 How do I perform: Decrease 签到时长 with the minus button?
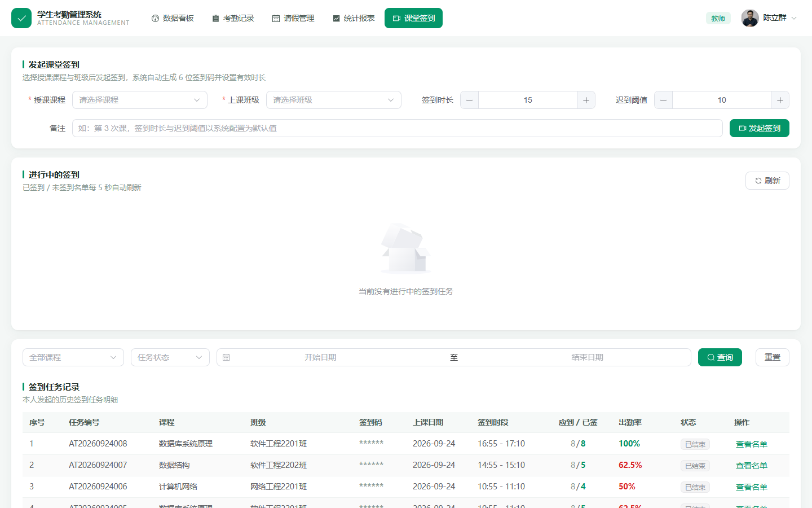pos(470,100)
